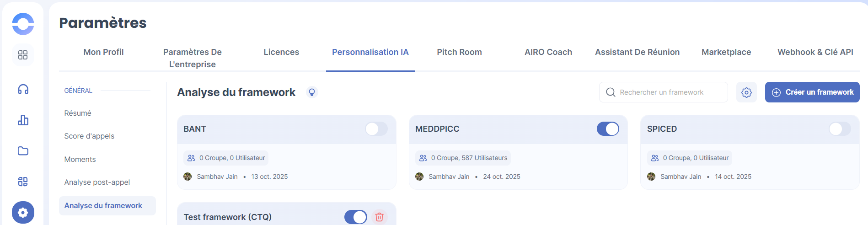
Task: Disable the MEDDPICC framework toggle
Action: tap(608, 129)
